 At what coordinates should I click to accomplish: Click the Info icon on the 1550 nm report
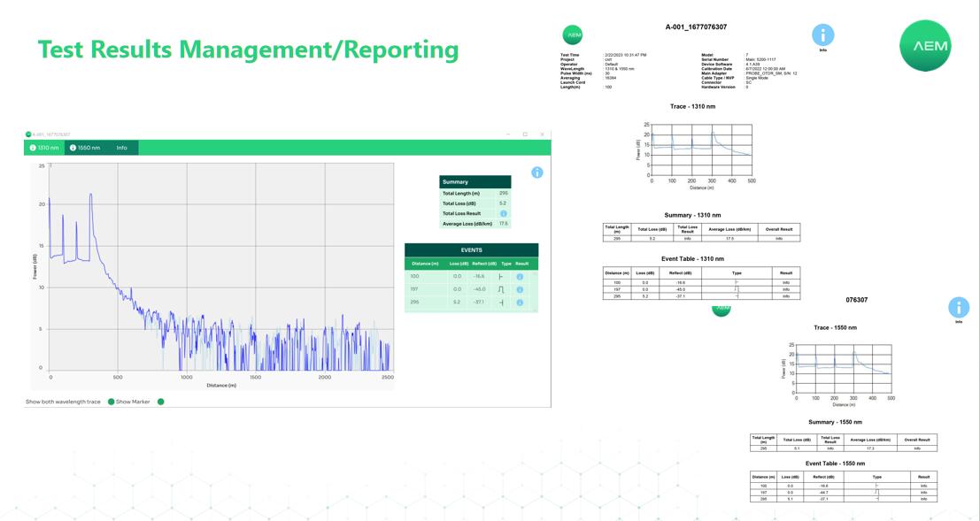[958, 308]
